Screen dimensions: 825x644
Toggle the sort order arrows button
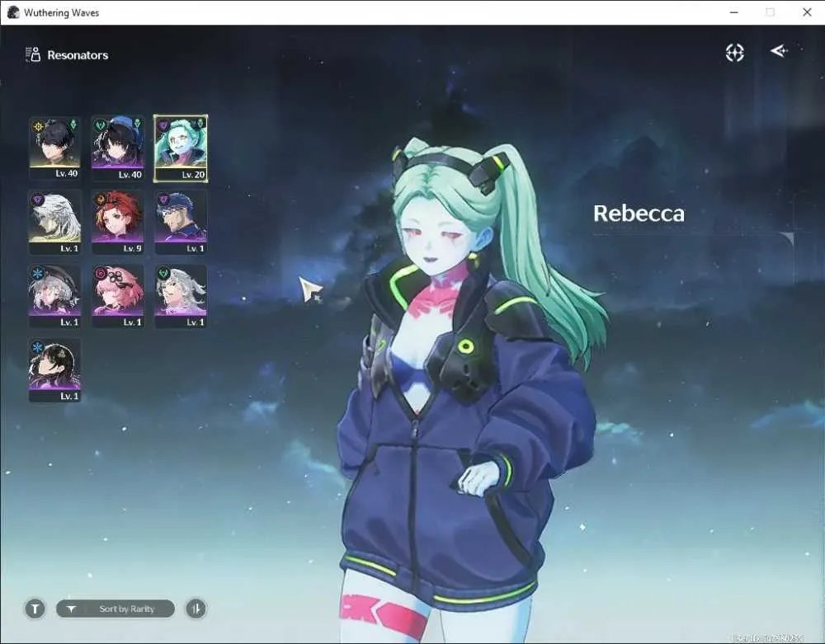pyautogui.click(x=196, y=609)
